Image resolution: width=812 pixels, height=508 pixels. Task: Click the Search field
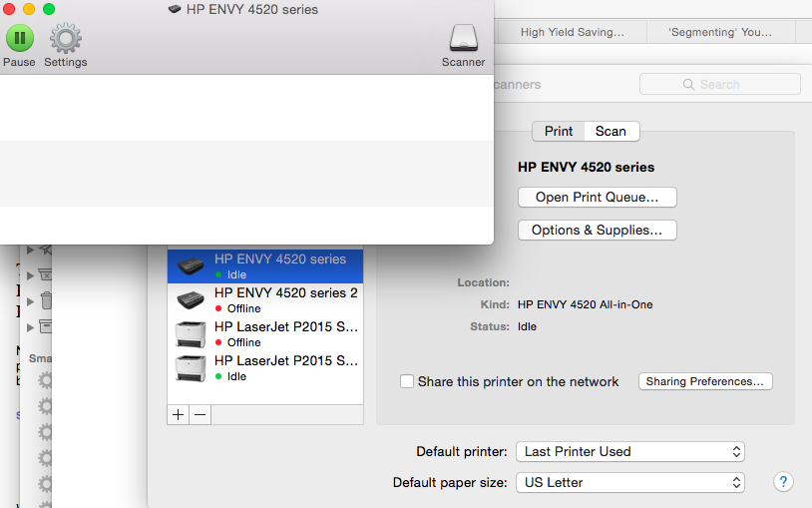[720, 84]
